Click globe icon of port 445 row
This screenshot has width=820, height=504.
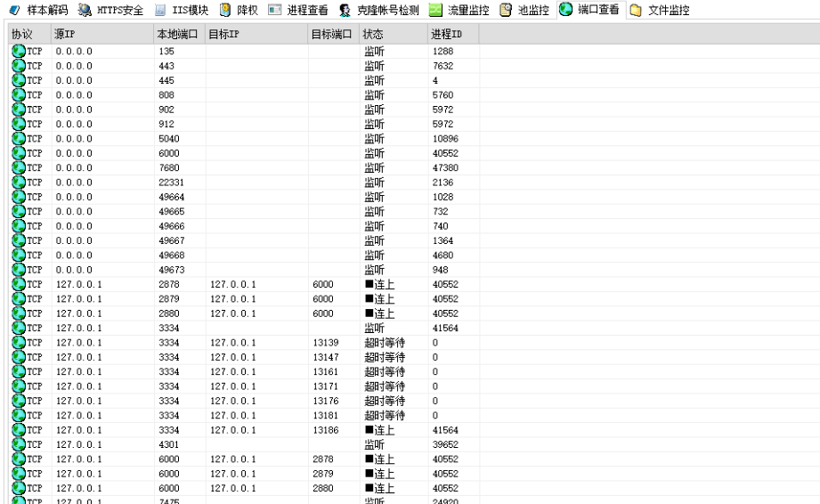pyautogui.click(x=19, y=80)
